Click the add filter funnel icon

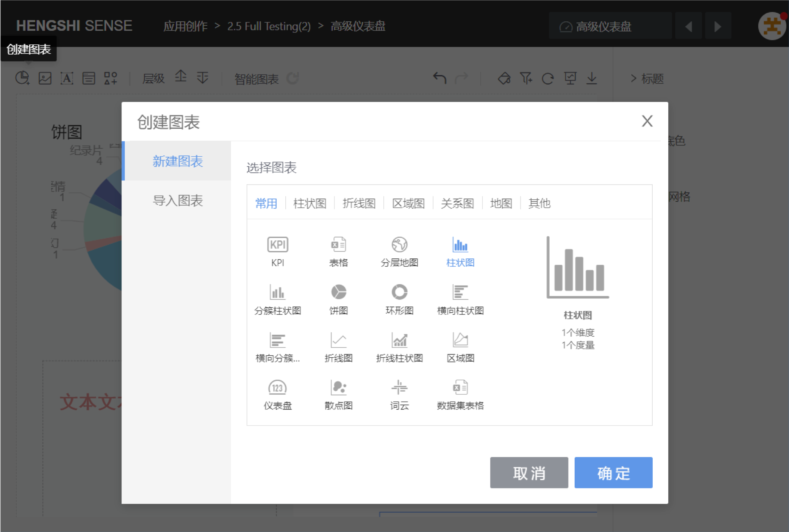point(526,78)
